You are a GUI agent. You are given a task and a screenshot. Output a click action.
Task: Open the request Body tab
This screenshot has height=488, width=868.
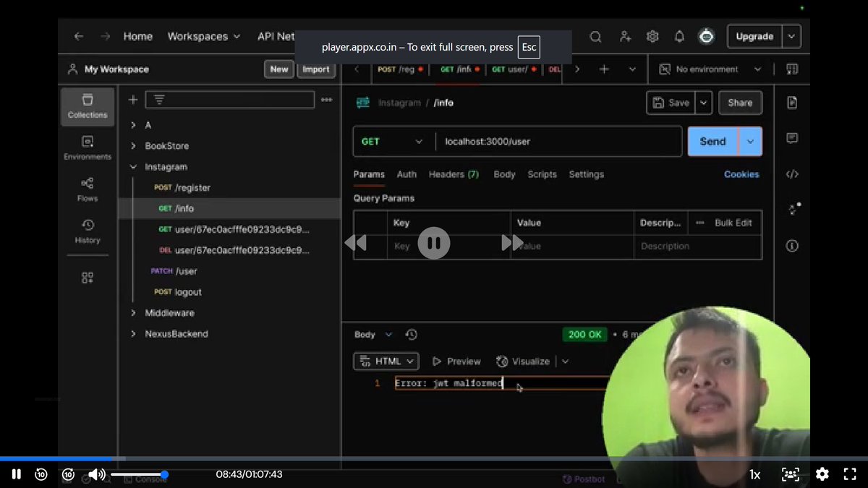pyautogui.click(x=504, y=174)
